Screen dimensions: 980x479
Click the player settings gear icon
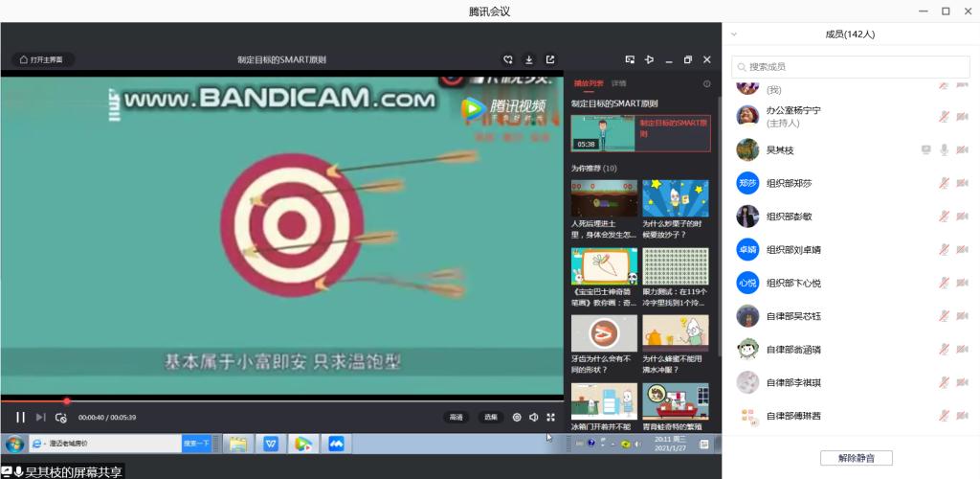pyautogui.click(x=517, y=417)
